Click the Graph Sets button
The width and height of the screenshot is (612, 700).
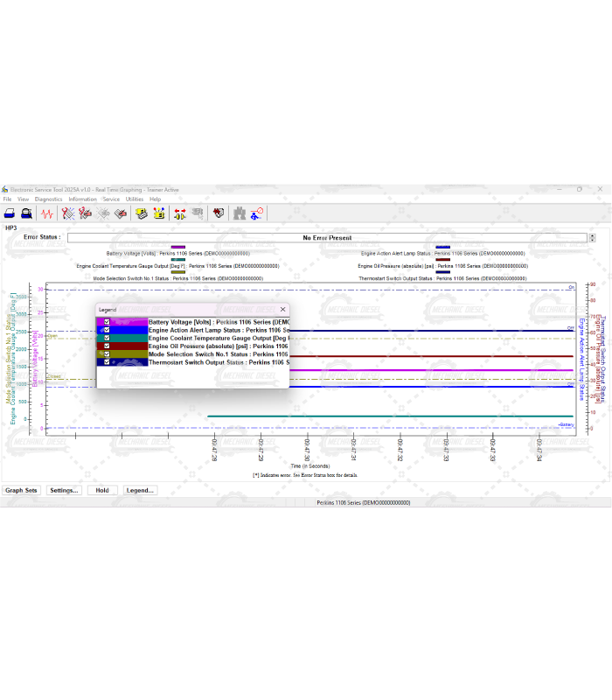[21, 491]
